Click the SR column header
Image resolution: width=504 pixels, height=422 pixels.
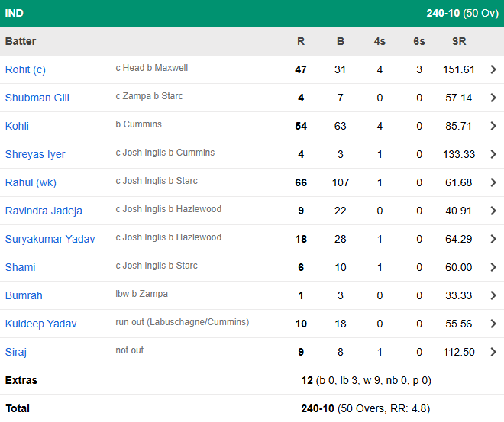[459, 41]
